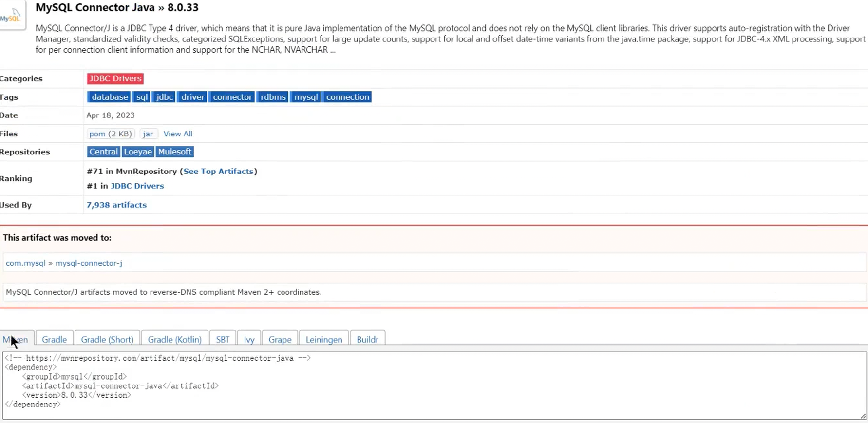
Task: Open the 7,938 artifacts link
Action: click(x=116, y=205)
